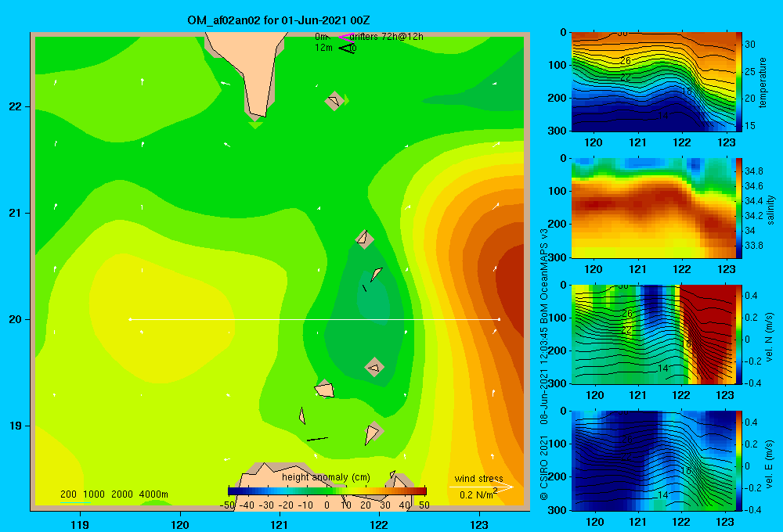Click latitude label 19 on main map

tap(15, 426)
